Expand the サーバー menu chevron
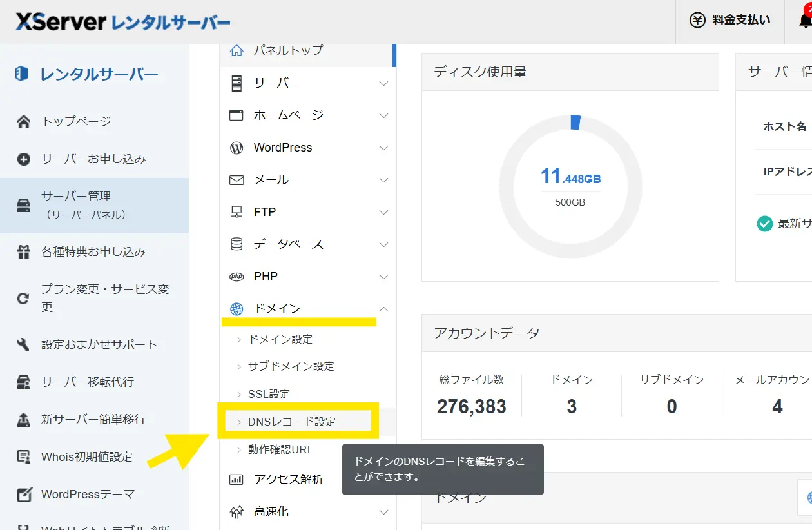Viewport: 812px width, 530px height. tap(383, 83)
